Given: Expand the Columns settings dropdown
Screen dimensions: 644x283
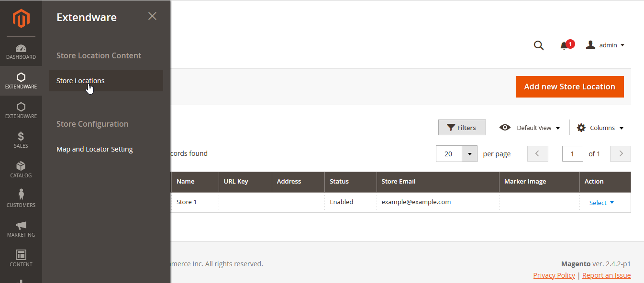Looking at the screenshot, I should [600, 128].
